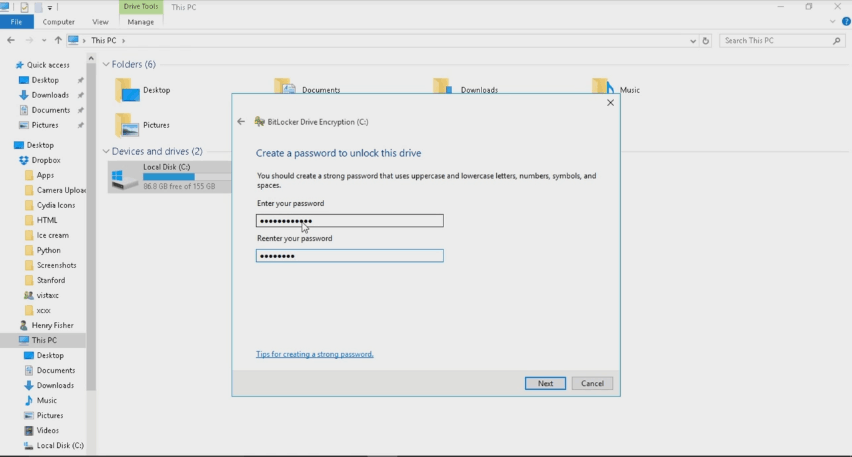Image resolution: width=852 pixels, height=457 pixels.
Task: Open the xcxx folder in the sidebar
Action: tap(43, 310)
